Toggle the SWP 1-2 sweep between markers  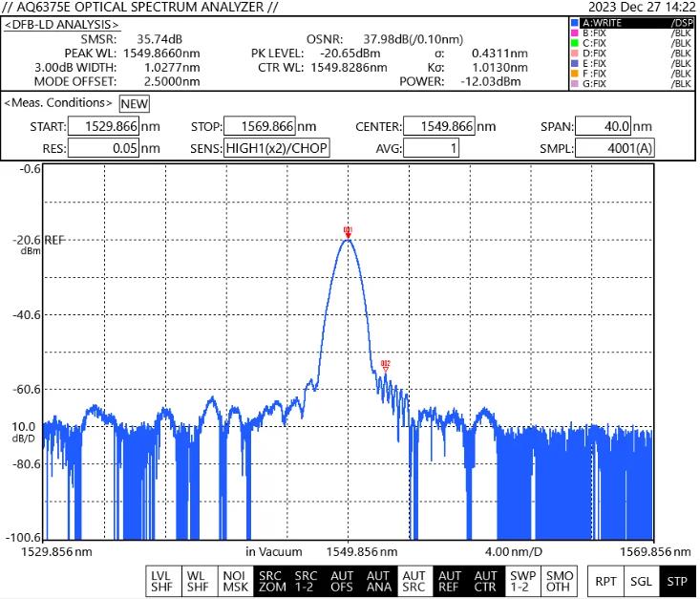pos(521,581)
